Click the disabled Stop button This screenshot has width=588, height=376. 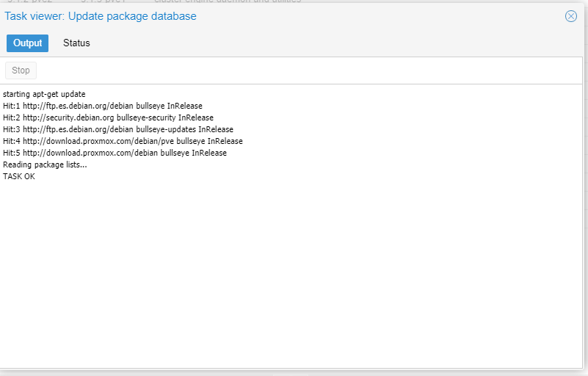pos(21,70)
